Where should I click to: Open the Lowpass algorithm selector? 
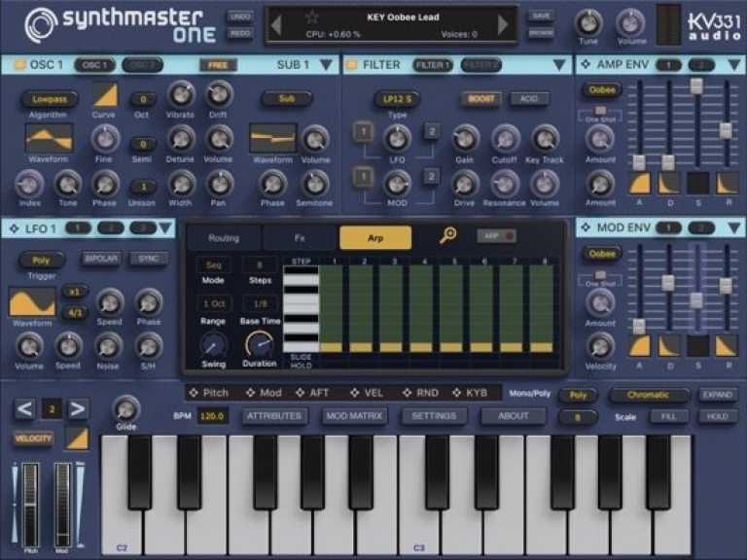(49, 99)
